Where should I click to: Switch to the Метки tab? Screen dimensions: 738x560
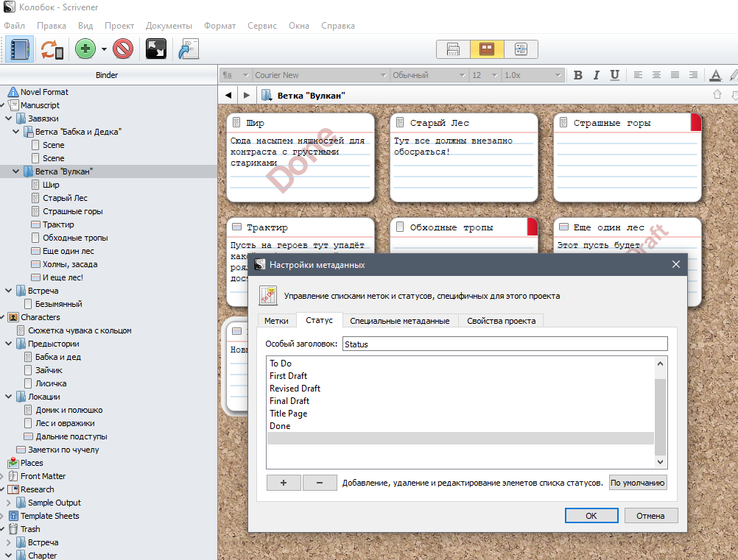click(x=276, y=320)
